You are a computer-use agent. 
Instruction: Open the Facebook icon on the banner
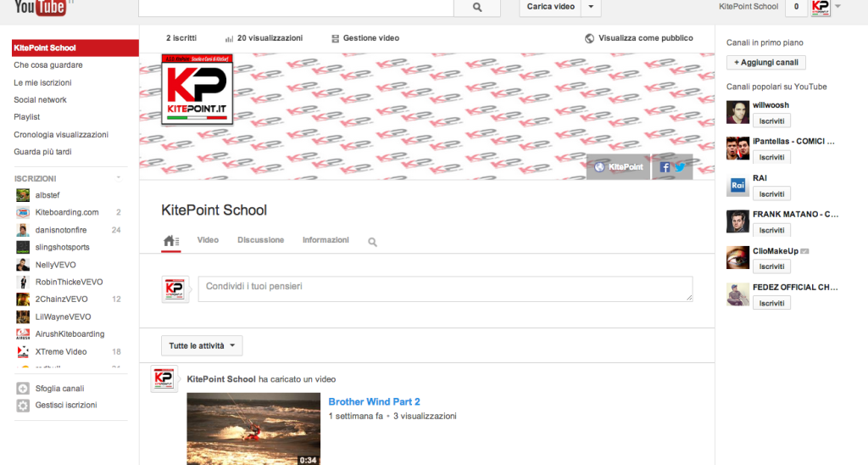click(x=665, y=167)
